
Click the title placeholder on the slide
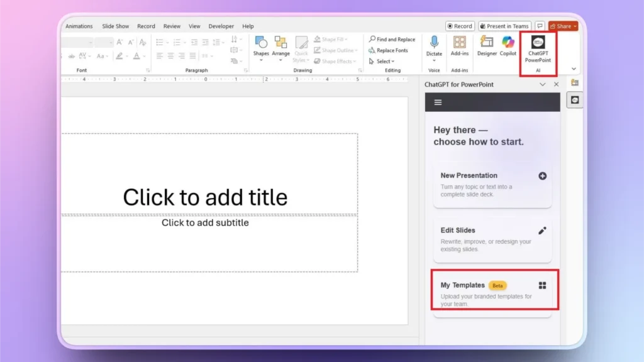206,197
